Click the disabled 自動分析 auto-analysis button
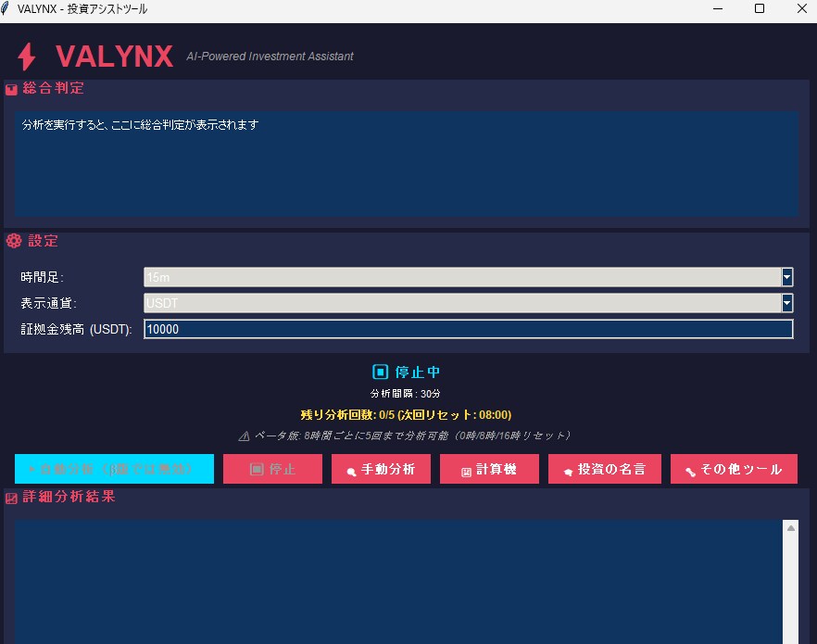817x644 pixels. click(x=114, y=469)
